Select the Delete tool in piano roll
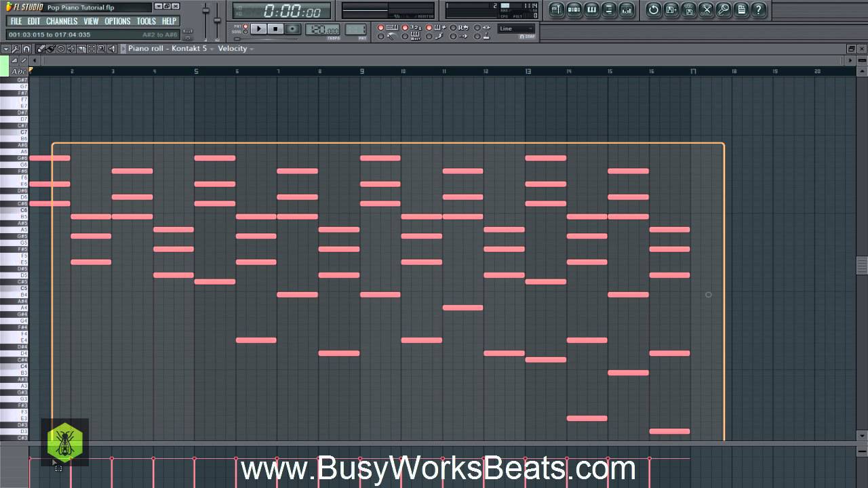This screenshot has width=868, height=488. 61,49
